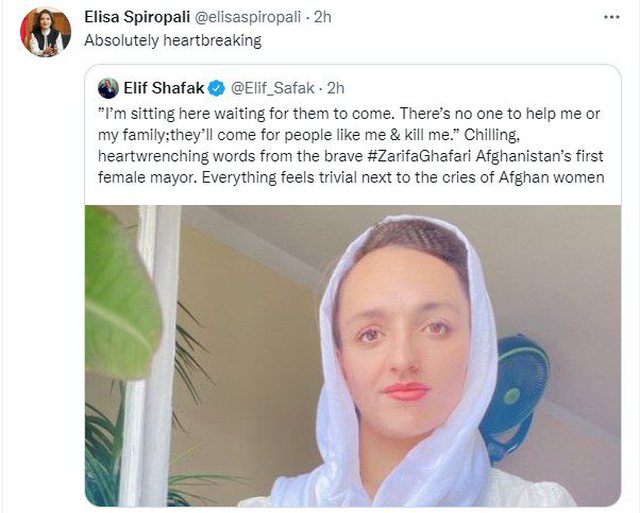
Task: Open quoted tweet via its quote text
Action: 351,145
